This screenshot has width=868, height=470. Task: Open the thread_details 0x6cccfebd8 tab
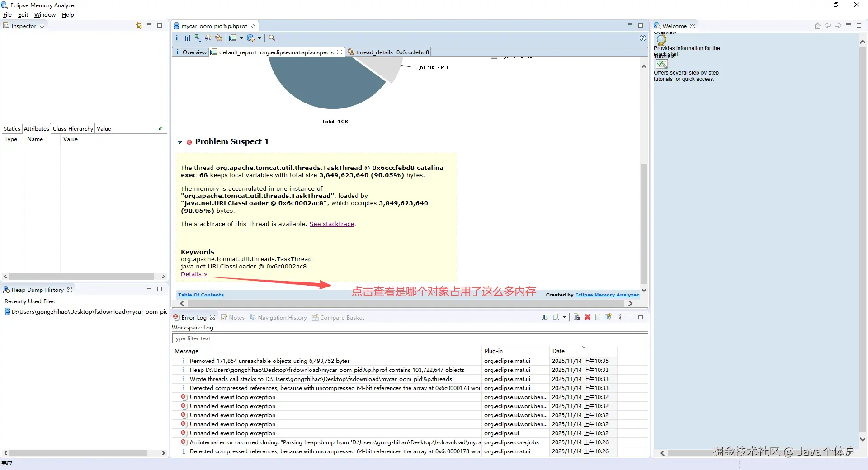pos(389,52)
